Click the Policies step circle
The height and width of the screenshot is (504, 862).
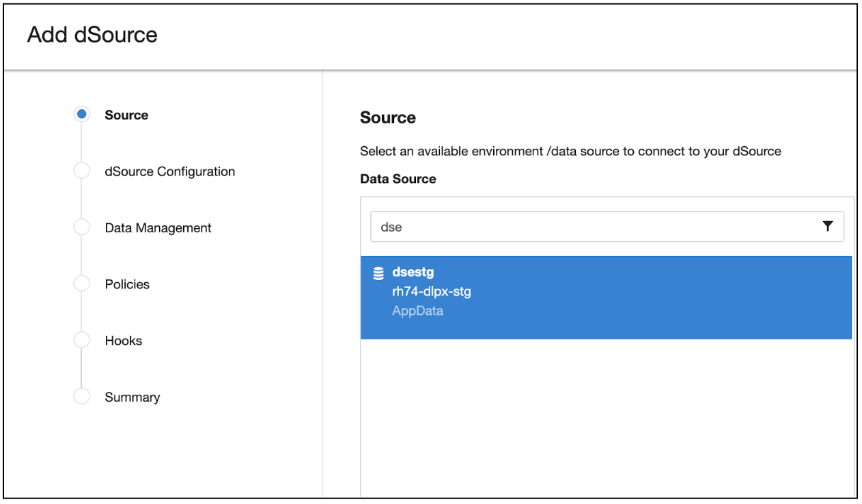point(81,284)
